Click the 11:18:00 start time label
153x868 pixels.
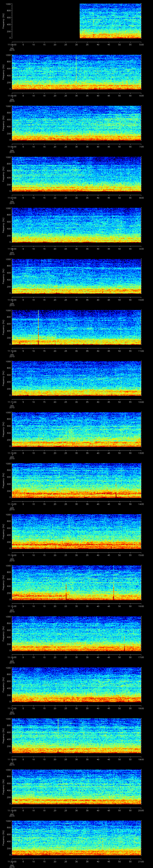(12, 760)
